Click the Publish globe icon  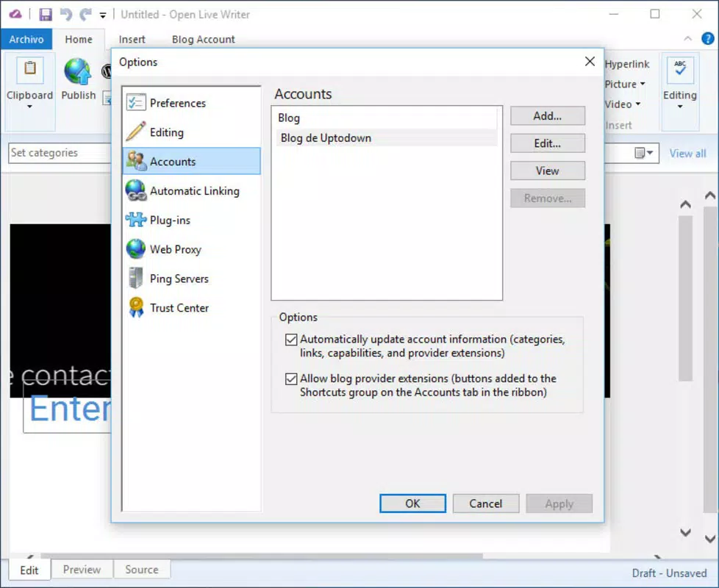click(x=77, y=71)
